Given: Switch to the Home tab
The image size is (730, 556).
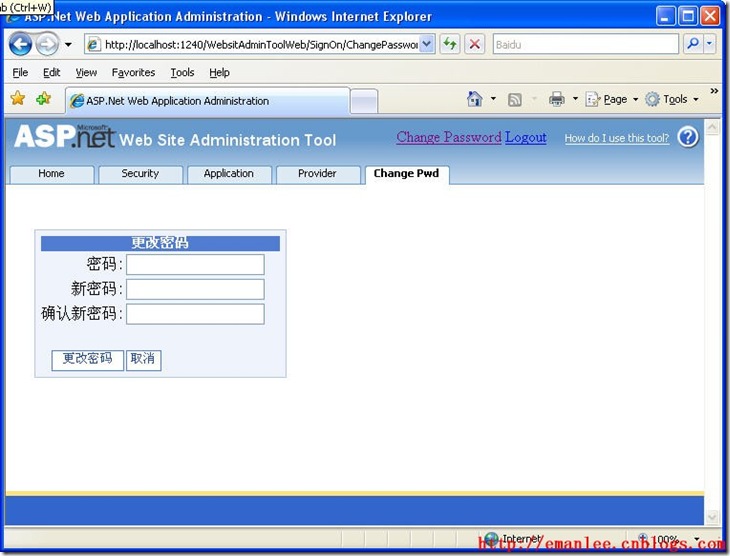Looking at the screenshot, I should (52, 174).
